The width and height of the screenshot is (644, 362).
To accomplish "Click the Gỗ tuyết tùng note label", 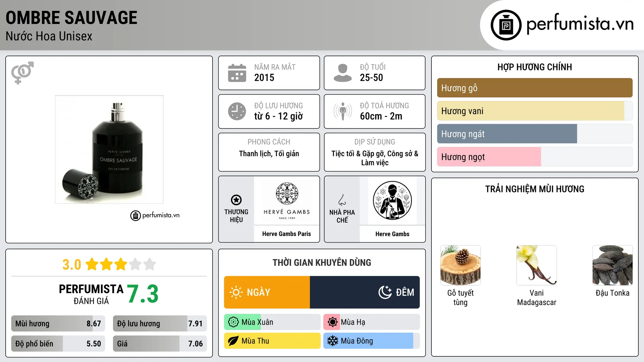I will (460, 298).
